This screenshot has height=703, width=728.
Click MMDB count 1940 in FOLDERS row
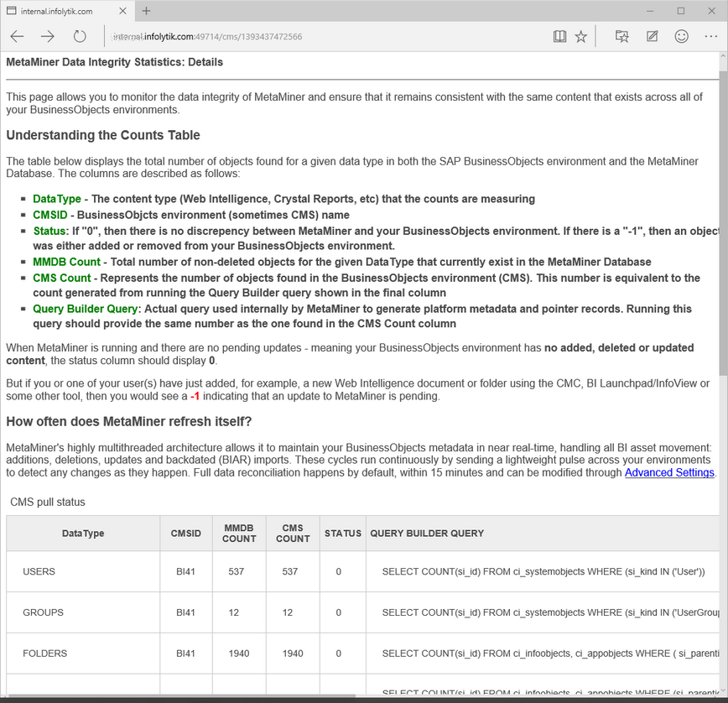pos(239,654)
